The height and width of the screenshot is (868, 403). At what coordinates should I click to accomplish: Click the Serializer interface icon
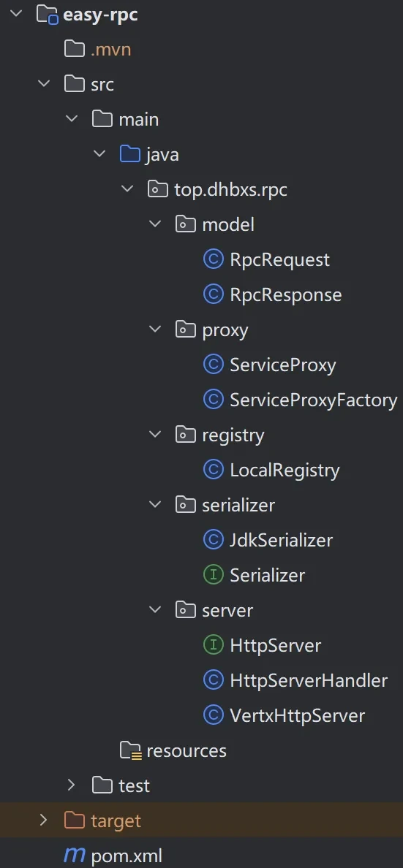coord(214,575)
